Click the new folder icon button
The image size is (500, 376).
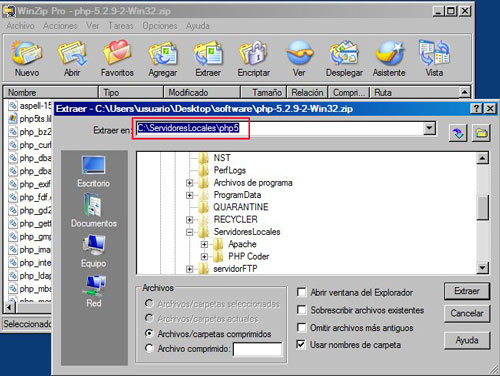pos(481,133)
